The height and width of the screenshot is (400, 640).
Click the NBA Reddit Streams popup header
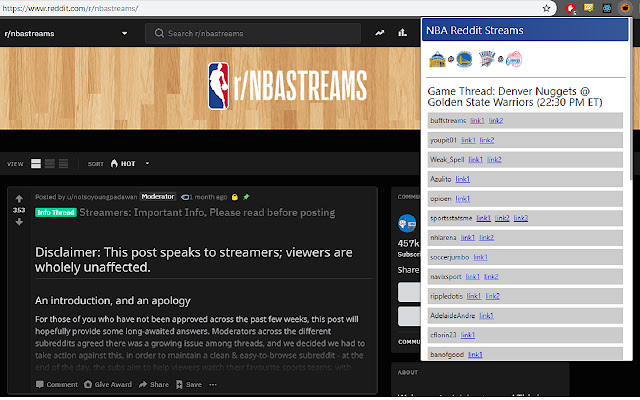tap(525, 30)
